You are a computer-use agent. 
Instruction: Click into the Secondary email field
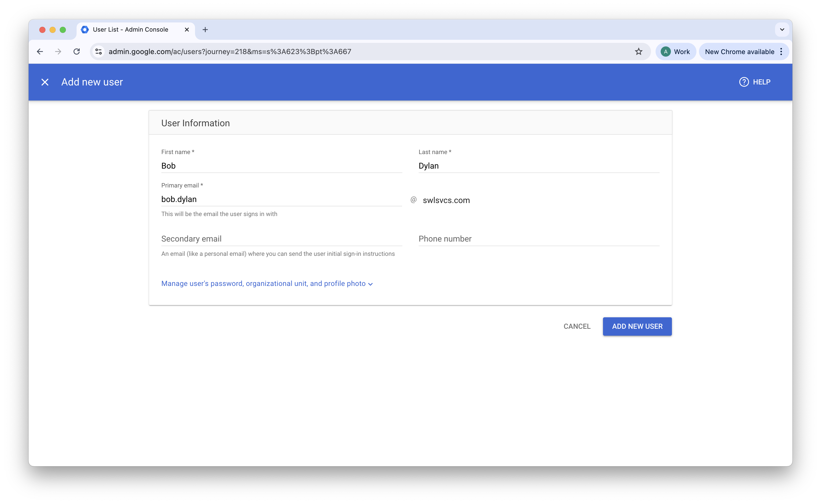point(281,239)
